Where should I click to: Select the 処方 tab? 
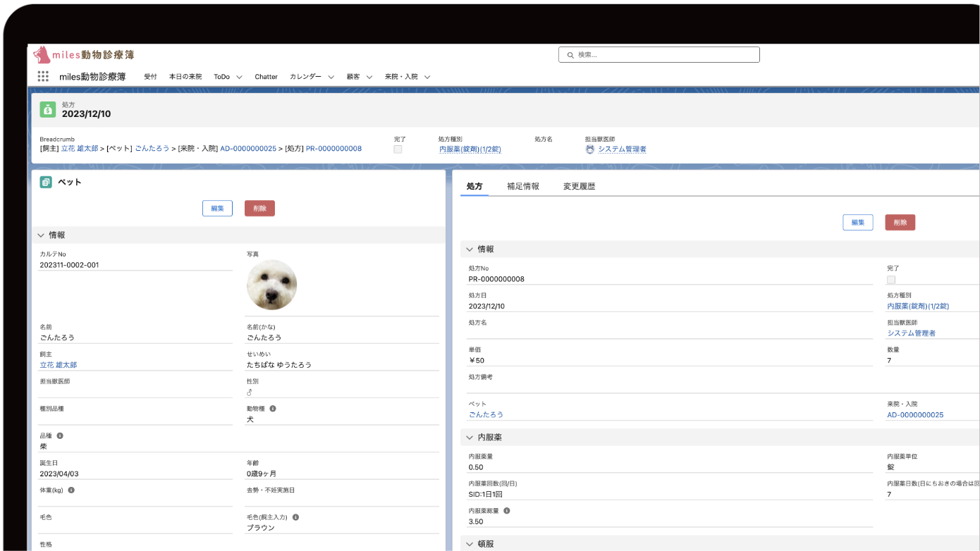(x=474, y=186)
